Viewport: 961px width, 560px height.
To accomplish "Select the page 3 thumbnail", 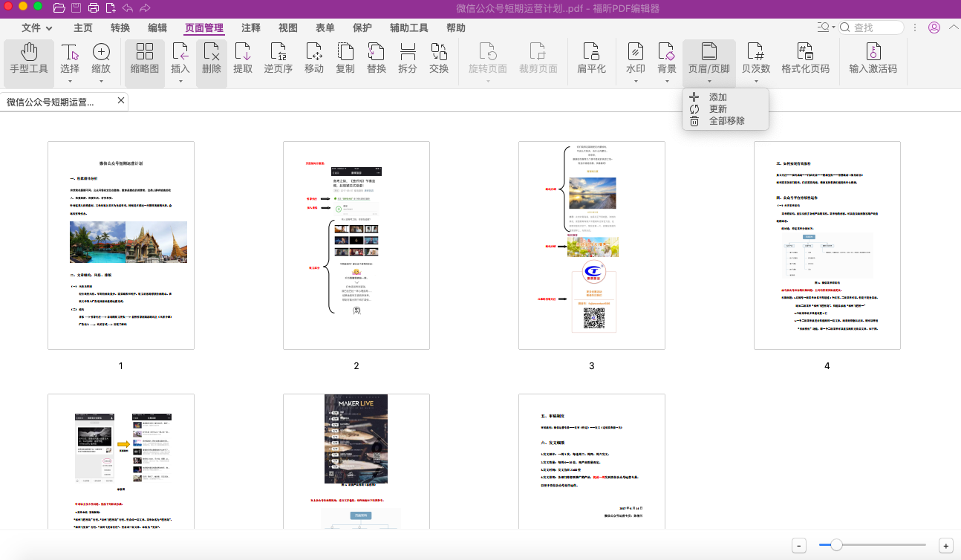I will point(591,245).
